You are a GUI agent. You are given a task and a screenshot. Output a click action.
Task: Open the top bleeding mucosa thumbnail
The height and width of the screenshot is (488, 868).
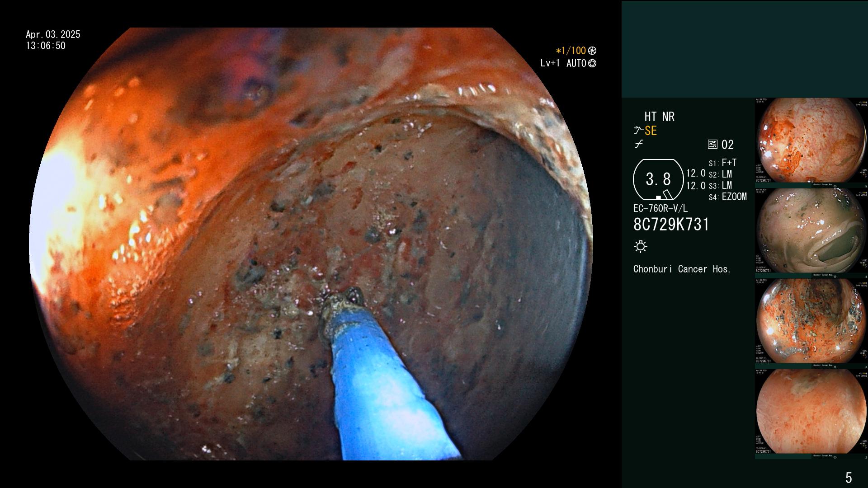[811, 141]
